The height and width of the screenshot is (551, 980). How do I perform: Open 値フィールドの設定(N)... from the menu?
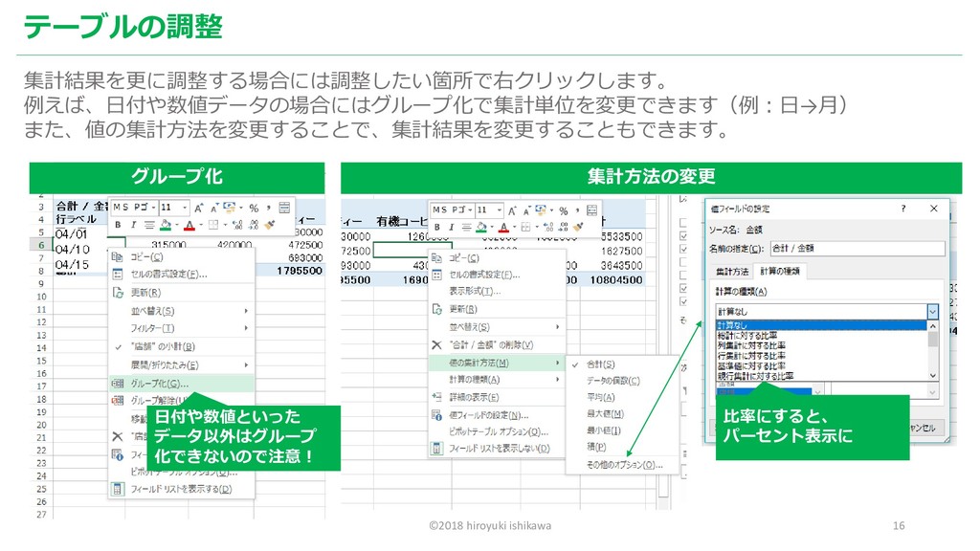pyautogui.click(x=498, y=415)
